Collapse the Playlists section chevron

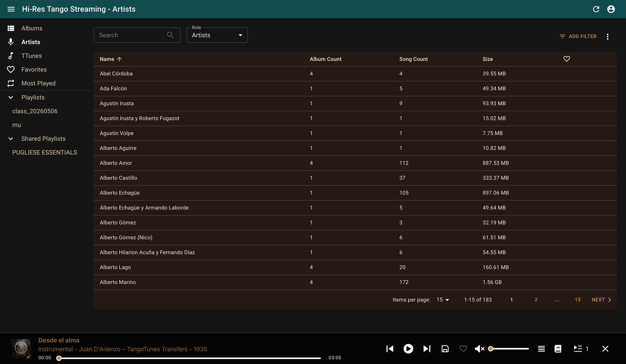point(11,98)
